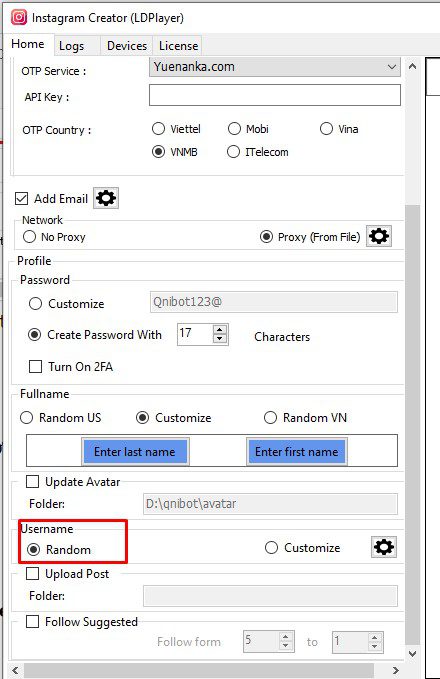Screen dimensions: 440x679
Task: Increase Follow from value up arrow
Action: pyautogui.click(x=286, y=637)
